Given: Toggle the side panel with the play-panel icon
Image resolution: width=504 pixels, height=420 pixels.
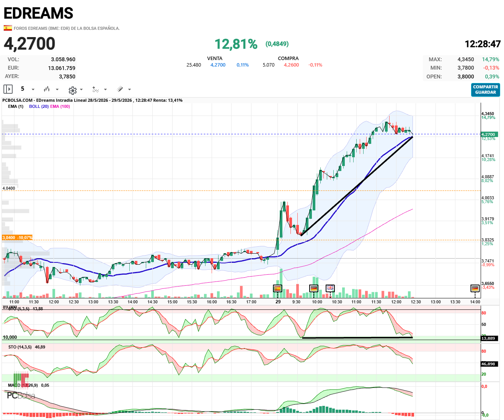Looking at the screenshot, I should (x=8, y=89).
